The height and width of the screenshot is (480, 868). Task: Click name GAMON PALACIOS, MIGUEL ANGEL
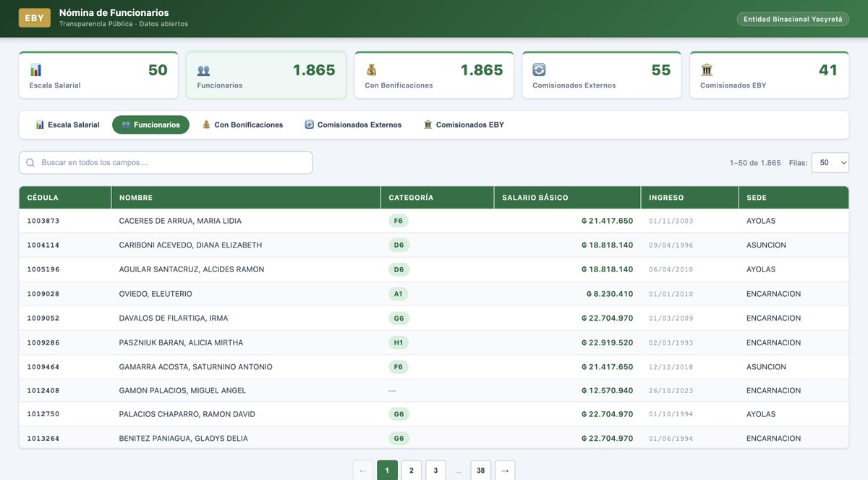click(182, 391)
